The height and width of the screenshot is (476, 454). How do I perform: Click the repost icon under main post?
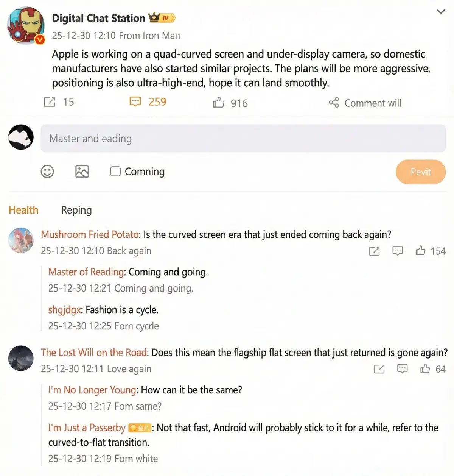[50, 102]
